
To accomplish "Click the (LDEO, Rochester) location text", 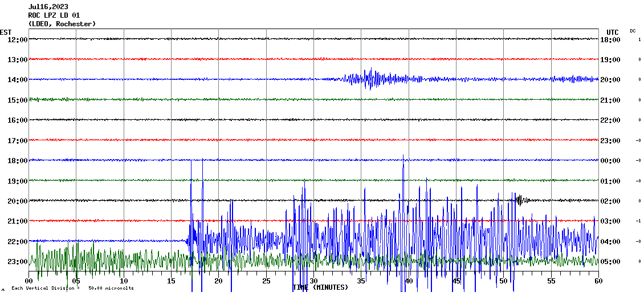I will tap(62, 24).
